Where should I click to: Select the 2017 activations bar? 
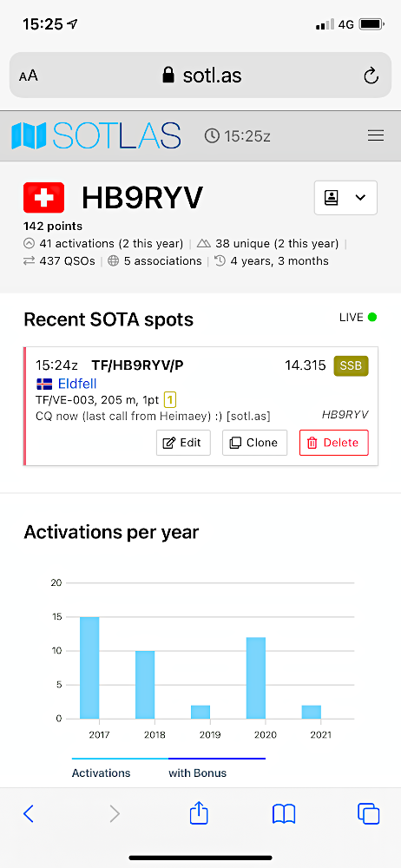click(x=89, y=667)
